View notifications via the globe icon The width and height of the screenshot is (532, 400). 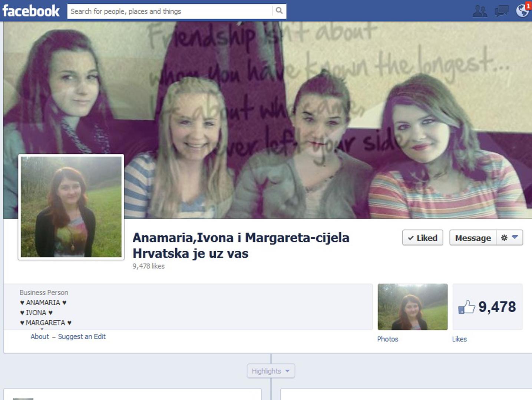click(522, 11)
